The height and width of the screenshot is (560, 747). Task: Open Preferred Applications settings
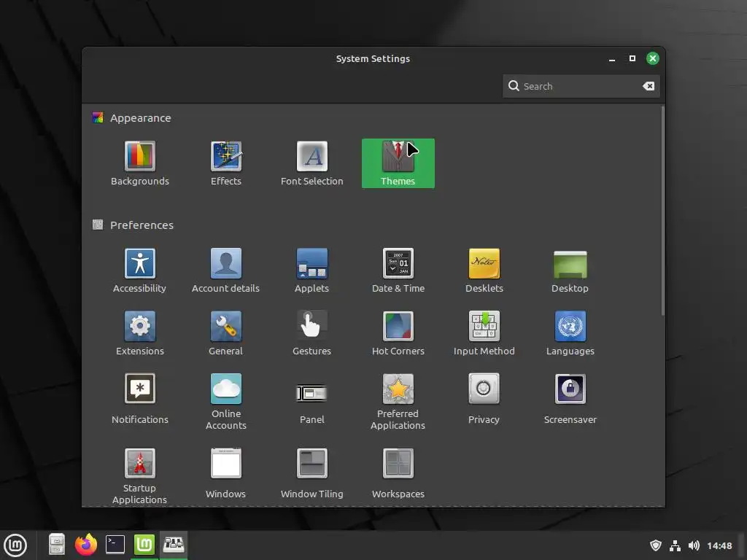(x=398, y=402)
